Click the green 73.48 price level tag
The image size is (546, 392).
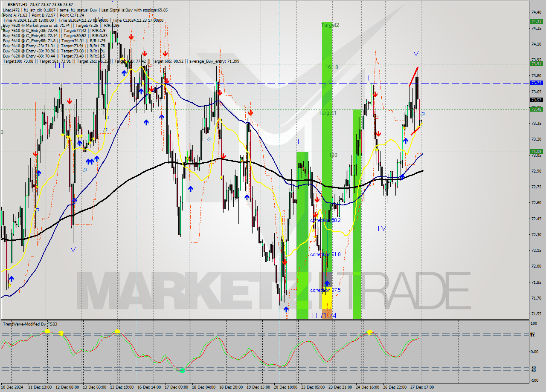[536, 110]
